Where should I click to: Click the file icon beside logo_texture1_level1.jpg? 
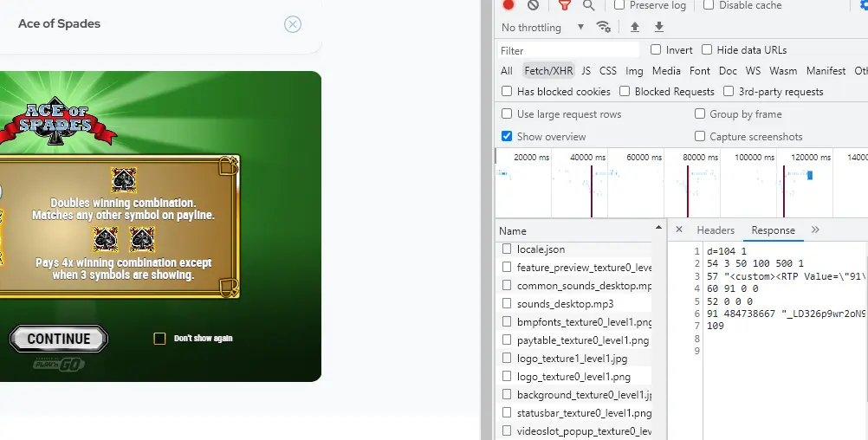507,358
